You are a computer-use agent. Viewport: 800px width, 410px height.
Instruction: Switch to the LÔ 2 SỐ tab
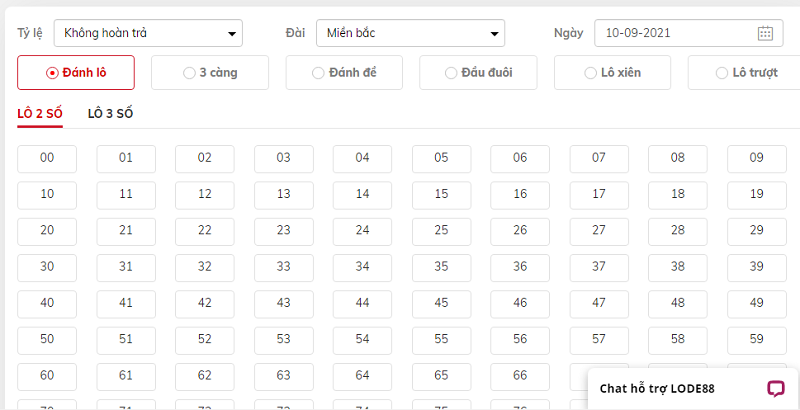40,114
